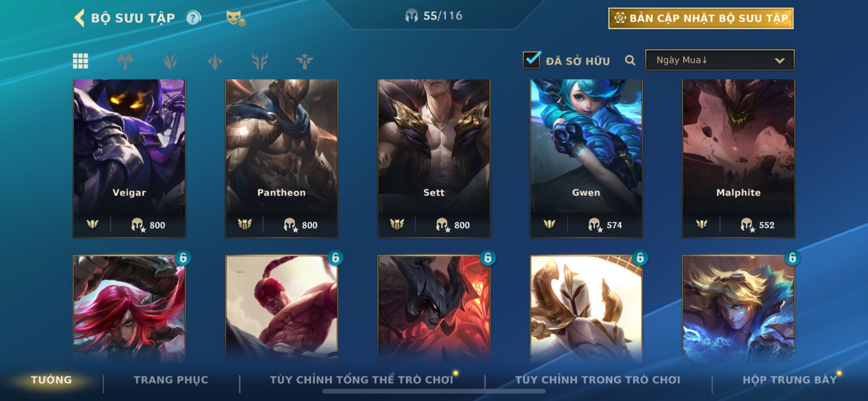The width and height of the screenshot is (868, 401).
Task: Open the mask and coins icon
Action: point(236,18)
